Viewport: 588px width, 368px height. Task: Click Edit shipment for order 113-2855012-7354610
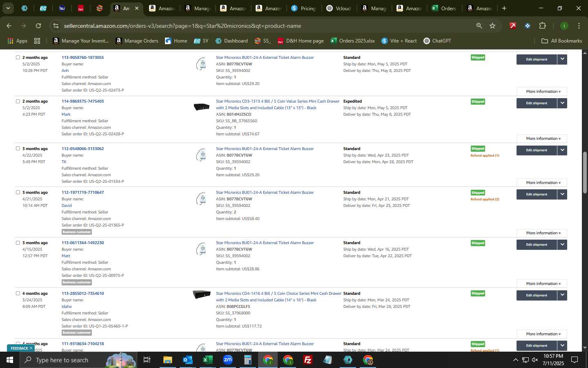tap(537, 295)
